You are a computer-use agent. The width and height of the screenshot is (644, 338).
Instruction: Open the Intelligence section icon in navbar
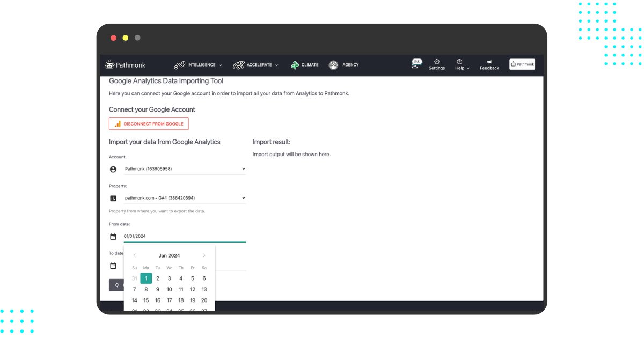tap(179, 64)
